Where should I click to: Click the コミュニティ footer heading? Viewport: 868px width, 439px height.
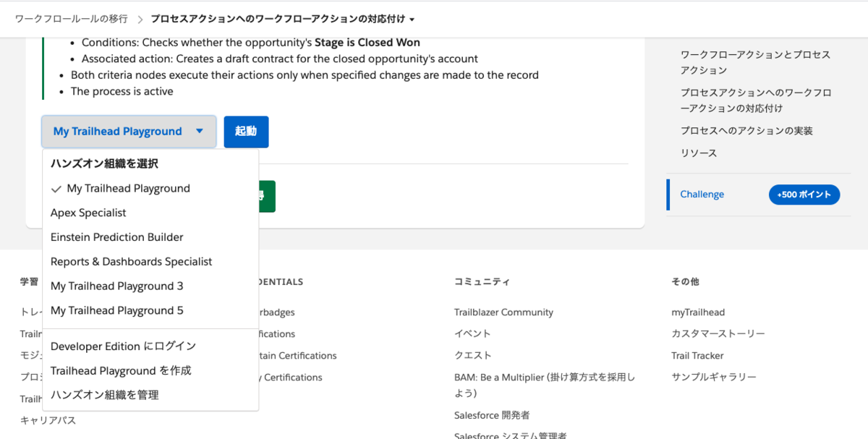[482, 282]
